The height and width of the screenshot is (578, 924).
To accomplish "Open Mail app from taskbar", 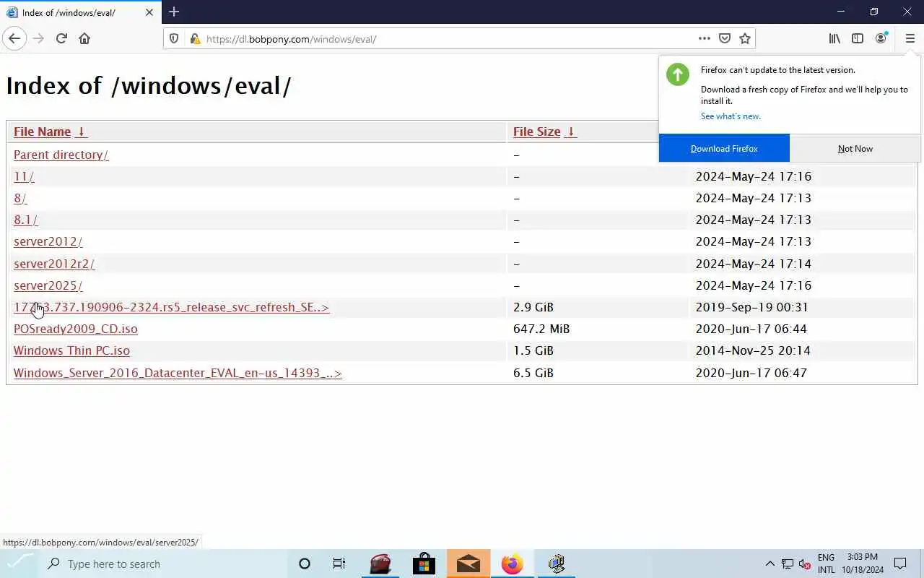I will [x=468, y=564].
